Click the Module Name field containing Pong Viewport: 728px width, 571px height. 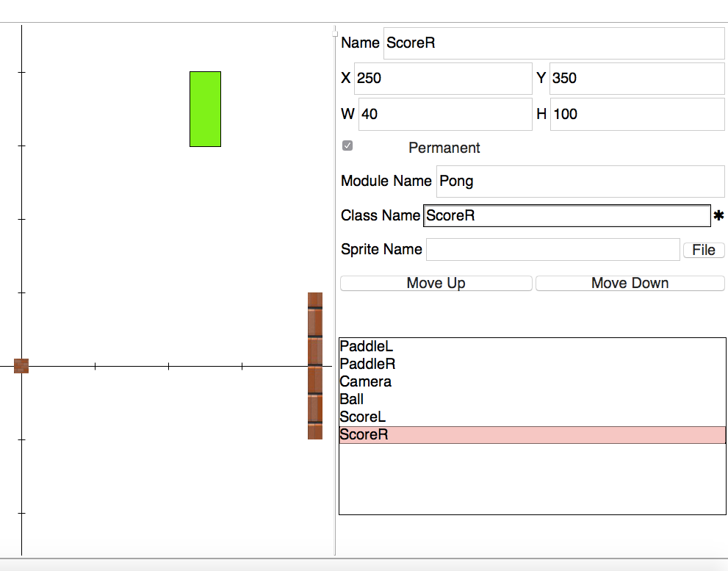[580, 182]
